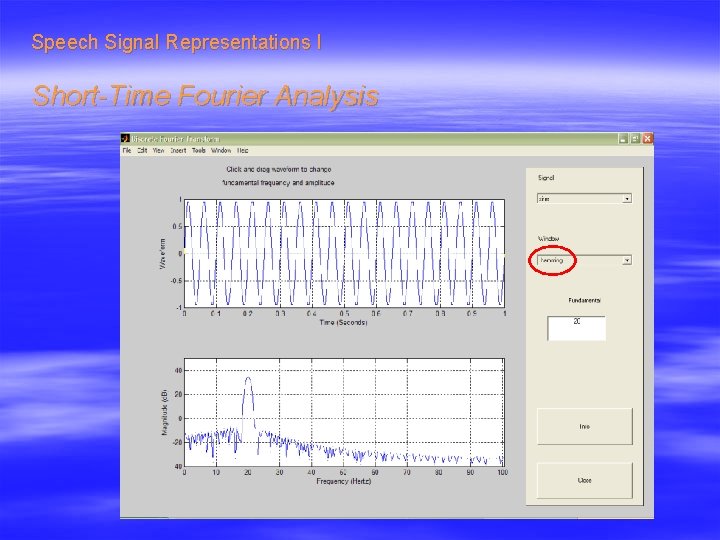Open the Tools menu
The height and width of the screenshot is (540, 720).
[198, 150]
